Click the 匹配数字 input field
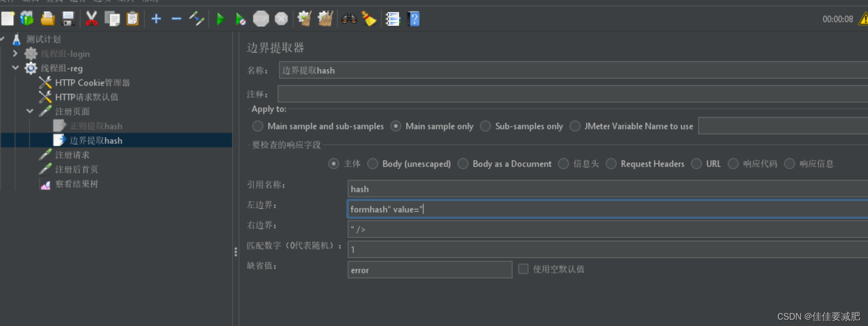 pyautogui.click(x=608, y=250)
